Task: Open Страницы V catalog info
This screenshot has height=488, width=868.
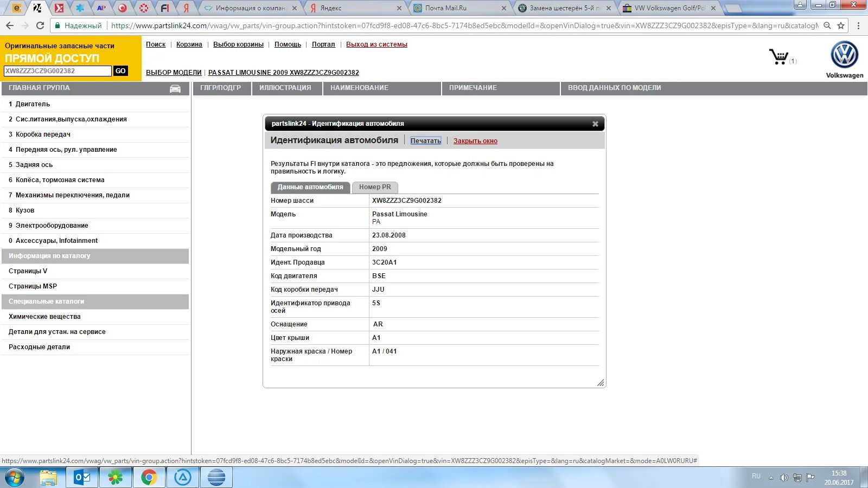Action: pyautogui.click(x=95, y=271)
